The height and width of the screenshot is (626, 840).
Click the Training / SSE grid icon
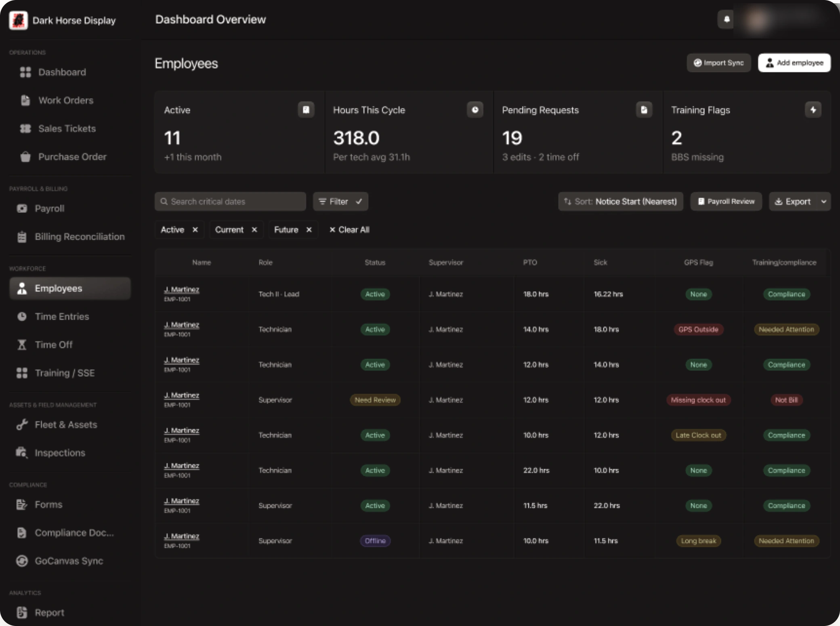(22, 373)
